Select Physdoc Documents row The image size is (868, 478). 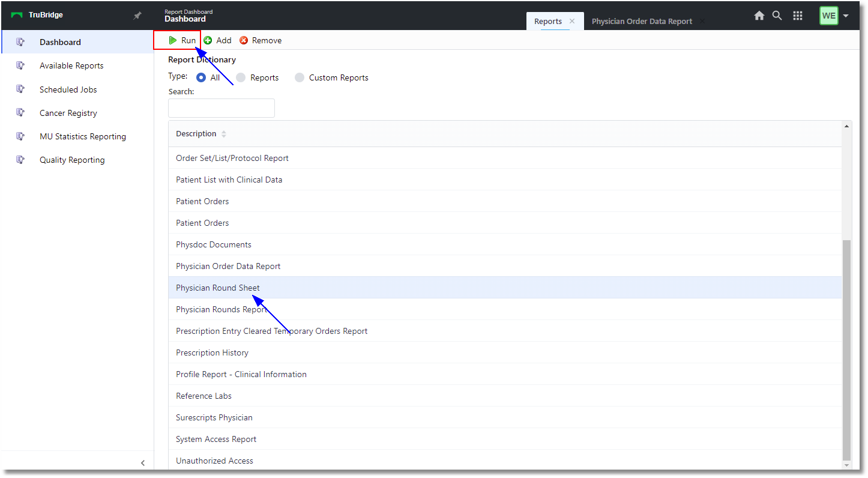click(505, 244)
